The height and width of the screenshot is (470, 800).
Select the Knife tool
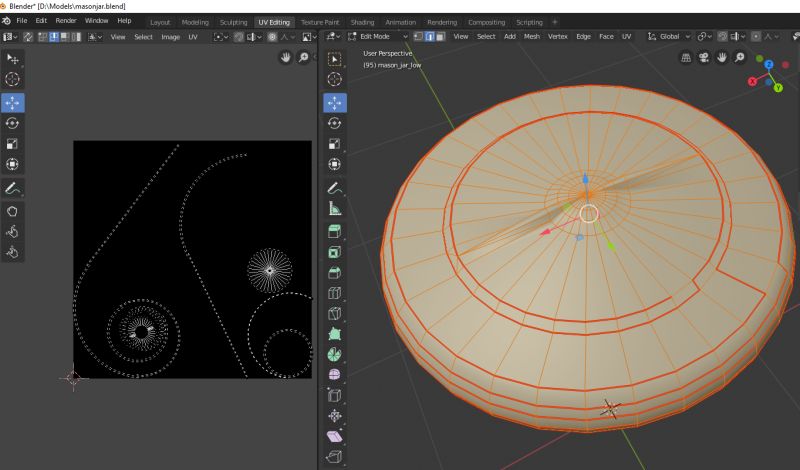335,313
